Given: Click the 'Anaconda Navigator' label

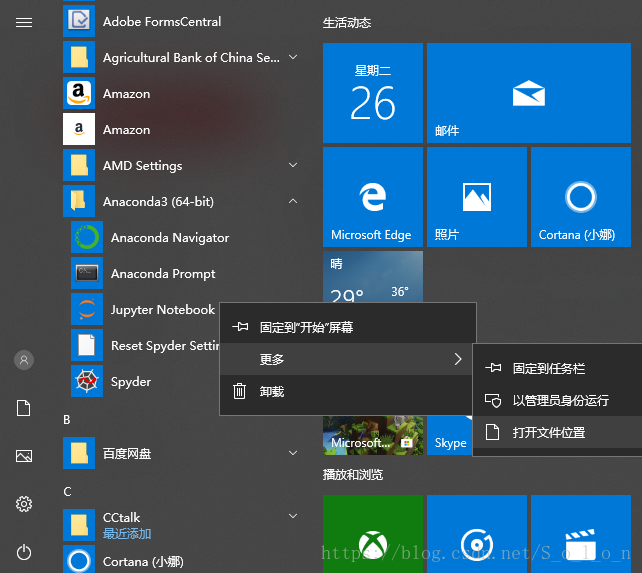Looking at the screenshot, I should coord(170,238).
